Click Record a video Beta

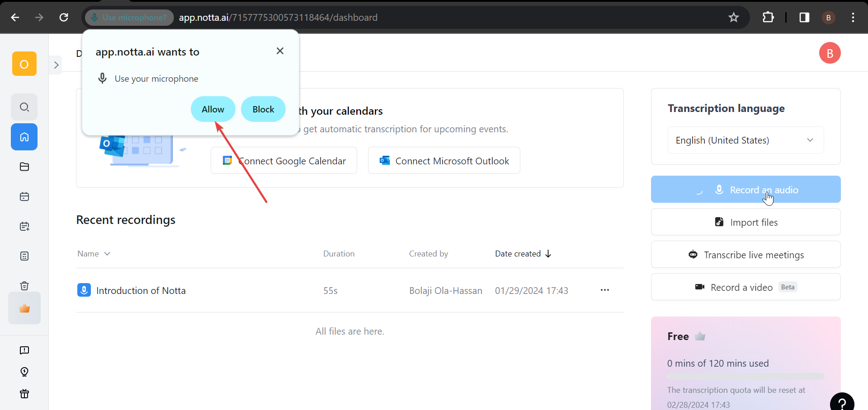745,287
